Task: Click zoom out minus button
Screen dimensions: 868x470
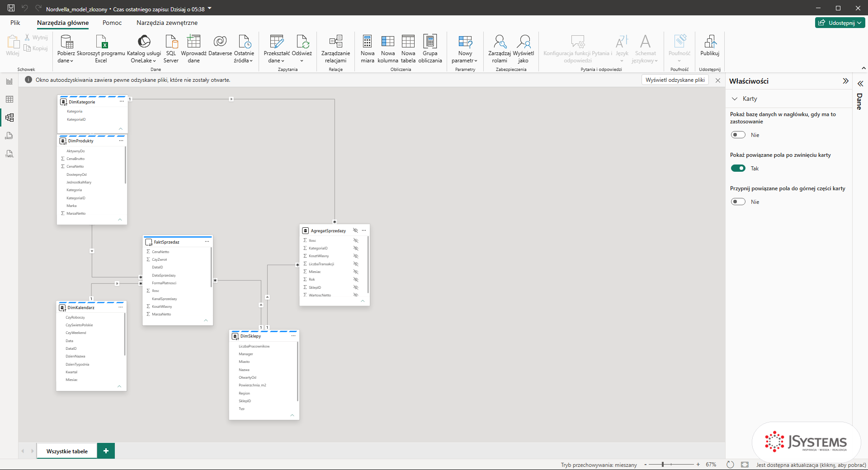Action: coord(646,465)
